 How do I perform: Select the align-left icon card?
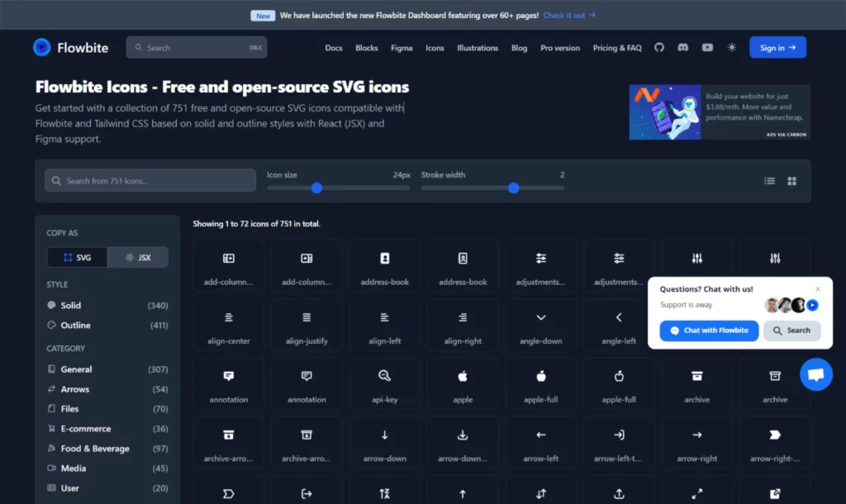click(x=385, y=326)
